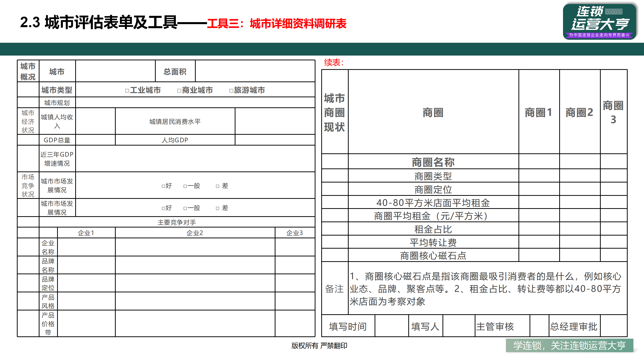Click the 学连锁，关注连锁运营大亨 banner
The width and height of the screenshot is (644, 362).
(x=570, y=345)
